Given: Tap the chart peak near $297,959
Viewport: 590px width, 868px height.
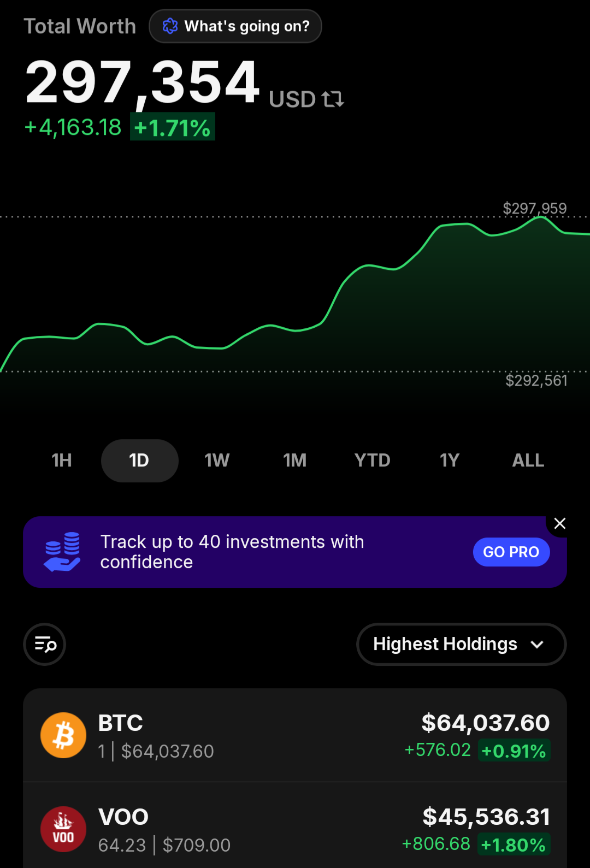Looking at the screenshot, I should pyautogui.click(x=540, y=217).
